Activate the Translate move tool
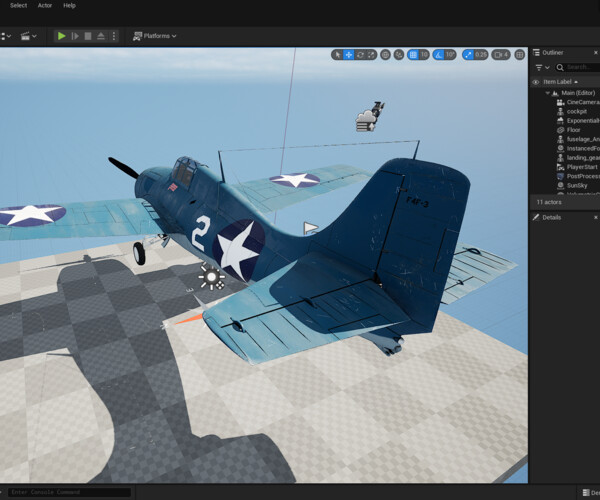 [349, 55]
